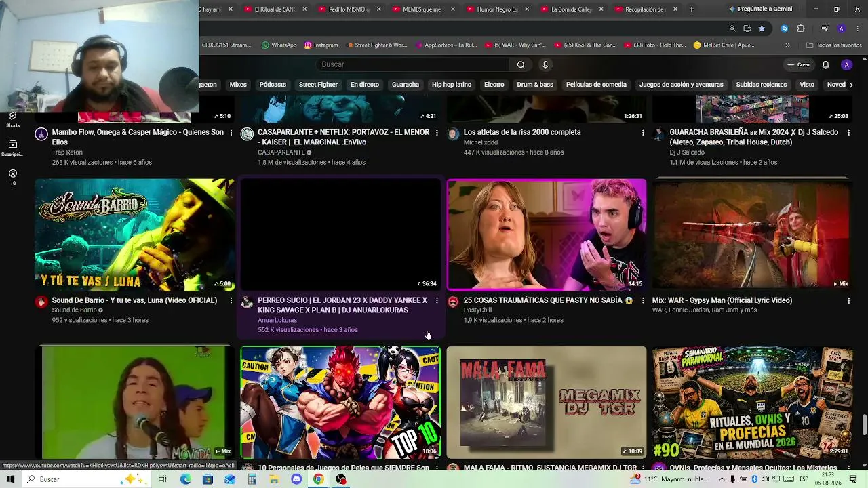Open the Bluetooth tray icon
The height and width of the screenshot is (488, 868).
pyautogui.click(x=754, y=479)
